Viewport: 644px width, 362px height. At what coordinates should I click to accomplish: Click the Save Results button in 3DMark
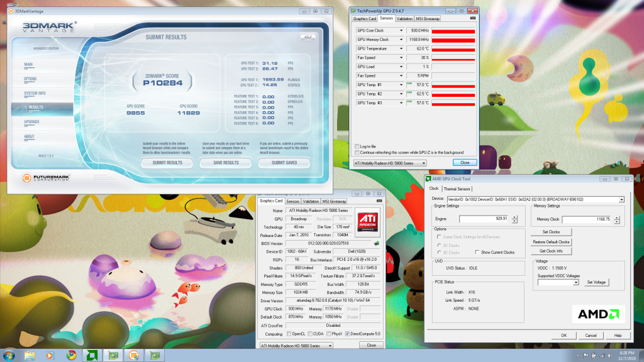tap(226, 163)
